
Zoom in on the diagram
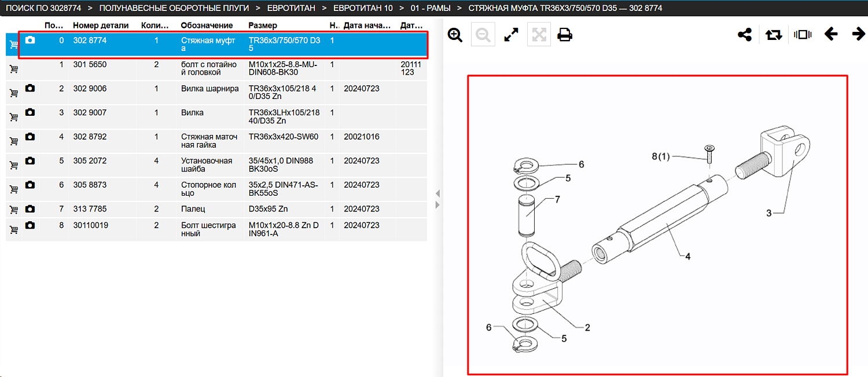click(455, 35)
